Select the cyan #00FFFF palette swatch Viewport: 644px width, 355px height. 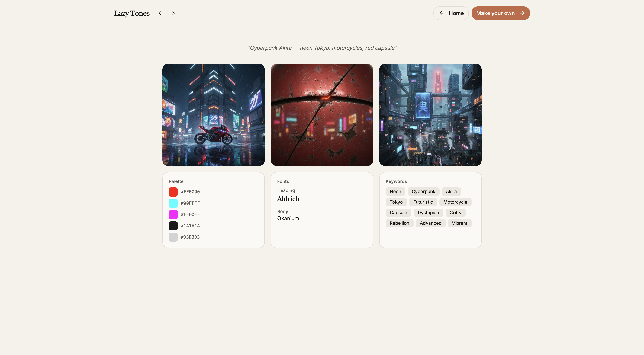(173, 203)
